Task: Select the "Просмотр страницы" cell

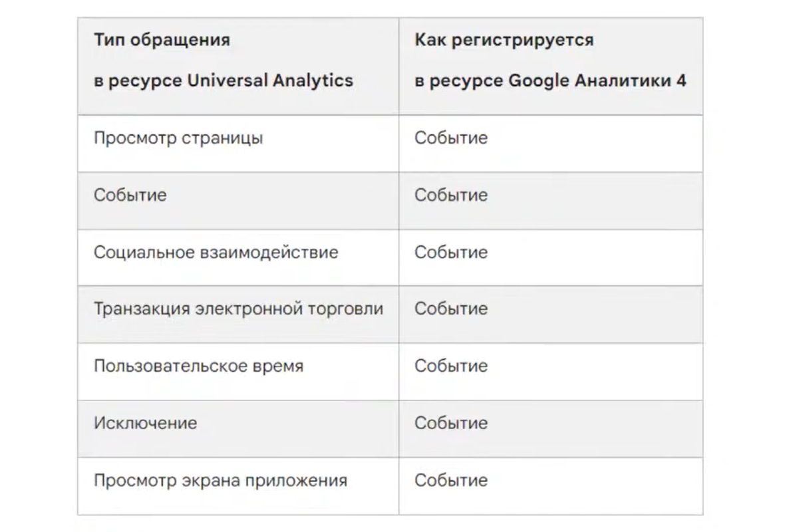Action: tap(178, 138)
